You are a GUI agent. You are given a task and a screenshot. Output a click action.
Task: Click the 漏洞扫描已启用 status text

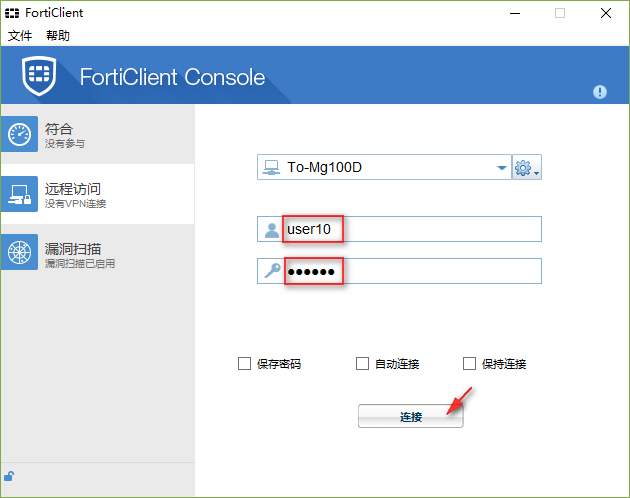[80, 264]
